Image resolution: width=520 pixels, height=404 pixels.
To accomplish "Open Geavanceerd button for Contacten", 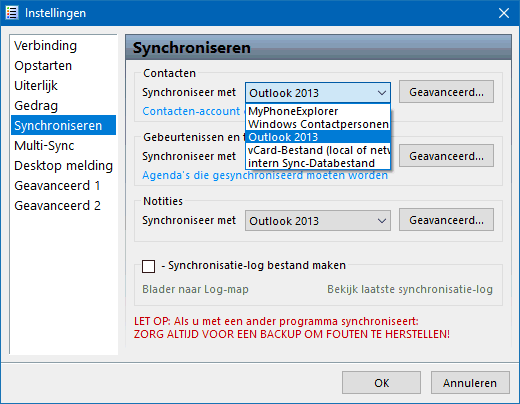I will 446,92.
